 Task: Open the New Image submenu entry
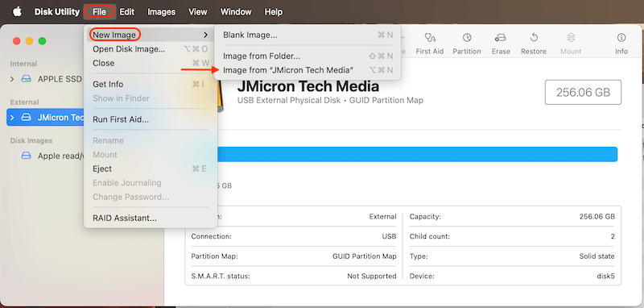(151, 35)
